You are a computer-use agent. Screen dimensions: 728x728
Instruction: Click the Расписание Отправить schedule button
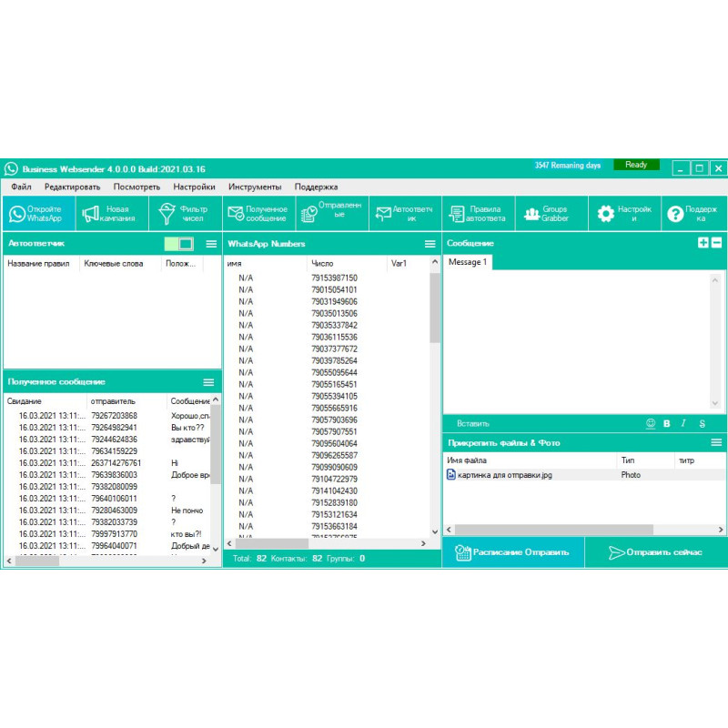(x=513, y=552)
